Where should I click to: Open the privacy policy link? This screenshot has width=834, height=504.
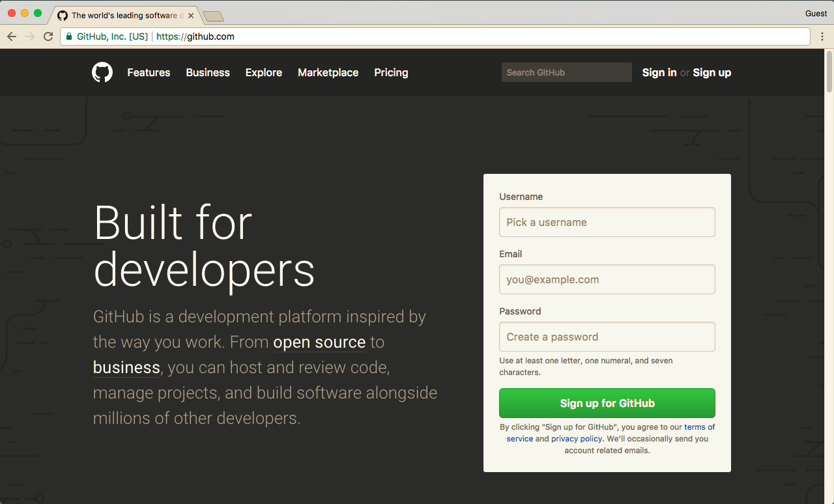pyautogui.click(x=577, y=439)
